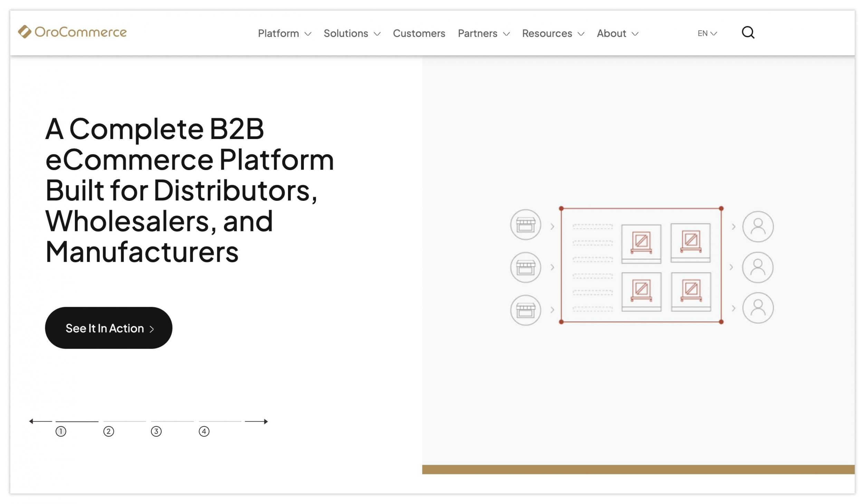Show slide 4 indicator
The image size is (865, 504).
pos(204,431)
